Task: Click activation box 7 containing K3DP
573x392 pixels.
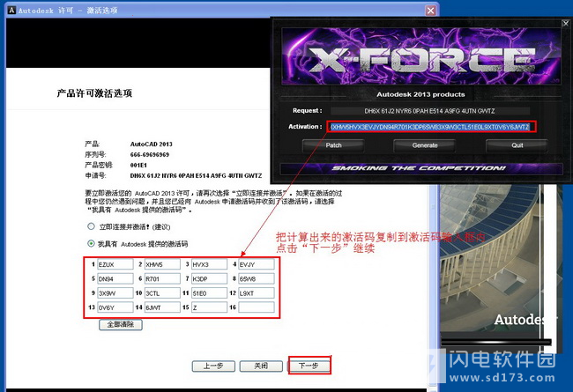Action: pyautogui.click(x=209, y=278)
